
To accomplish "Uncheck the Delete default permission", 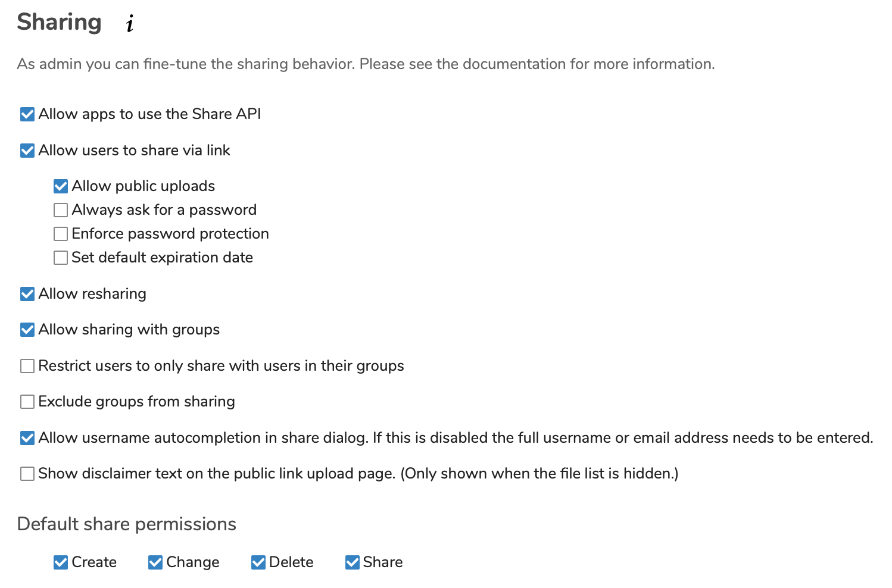I will pyautogui.click(x=258, y=562).
